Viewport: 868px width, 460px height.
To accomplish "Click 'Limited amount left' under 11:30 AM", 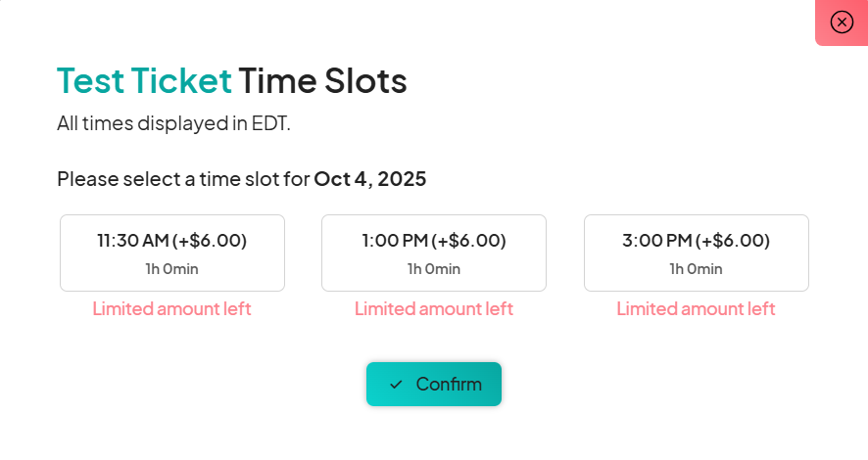I will click(x=171, y=308).
